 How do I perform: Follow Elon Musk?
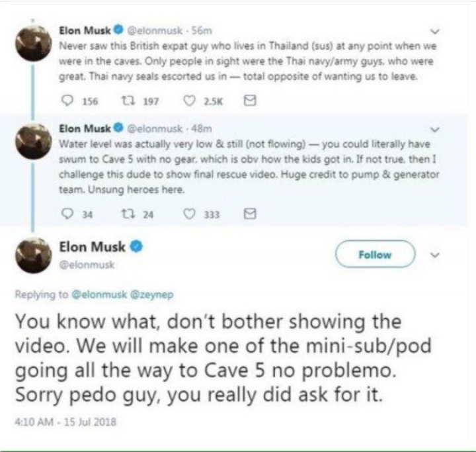[375, 255]
